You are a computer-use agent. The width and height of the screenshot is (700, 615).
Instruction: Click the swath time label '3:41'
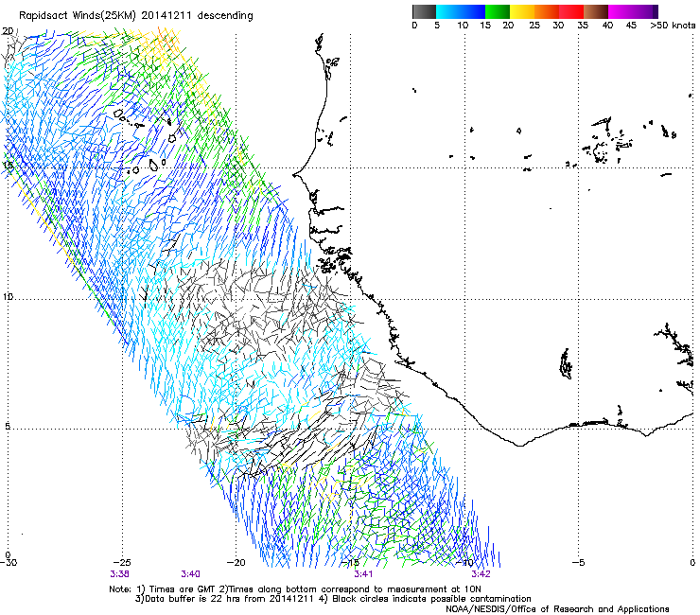tap(363, 574)
